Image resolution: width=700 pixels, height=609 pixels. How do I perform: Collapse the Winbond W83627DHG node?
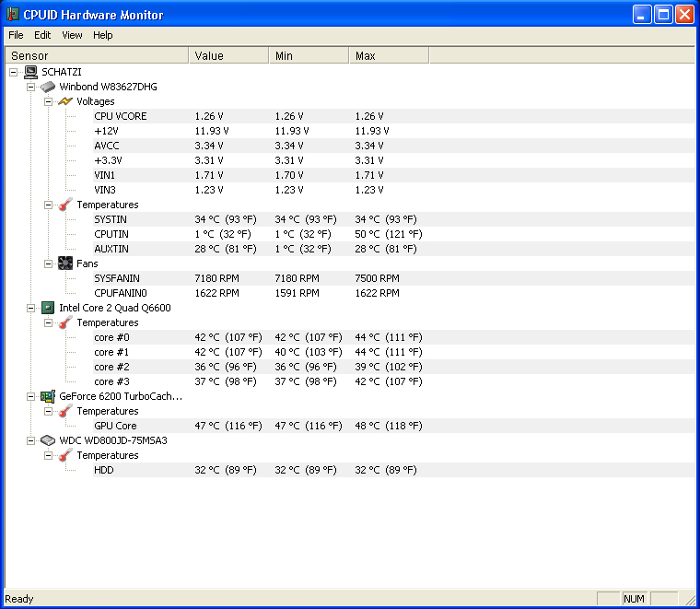[30, 87]
